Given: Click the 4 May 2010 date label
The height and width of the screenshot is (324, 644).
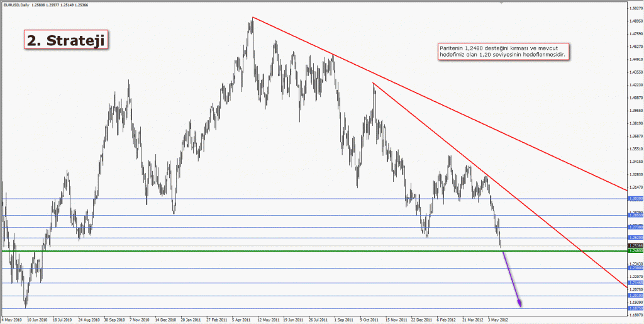Looking at the screenshot, I should [11, 319].
